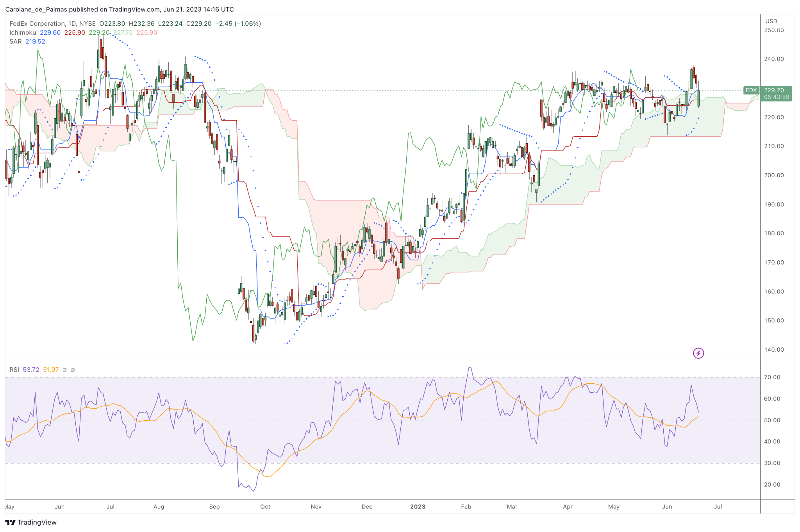Click the 30.00 RSI axis label
This screenshot has width=800, height=532.
[x=772, y=463]
